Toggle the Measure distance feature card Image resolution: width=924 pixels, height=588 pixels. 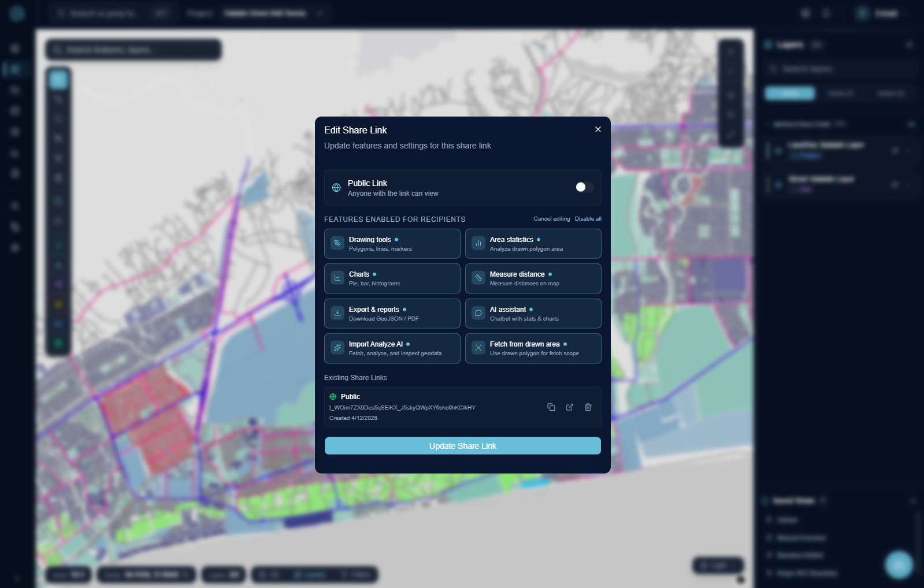(x=533, y=278)
